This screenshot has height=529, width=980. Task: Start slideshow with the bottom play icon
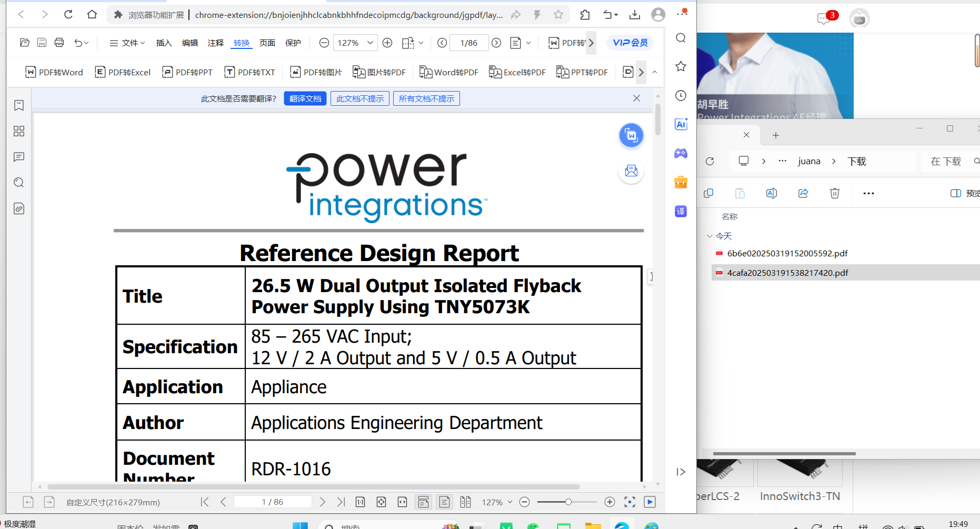tap(650, 502)
